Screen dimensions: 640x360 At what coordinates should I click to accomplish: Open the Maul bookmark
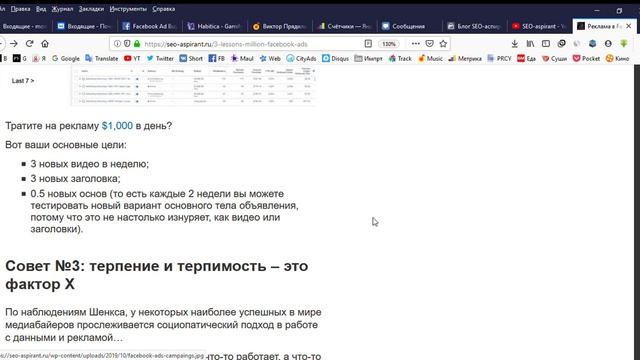point(242,58)
